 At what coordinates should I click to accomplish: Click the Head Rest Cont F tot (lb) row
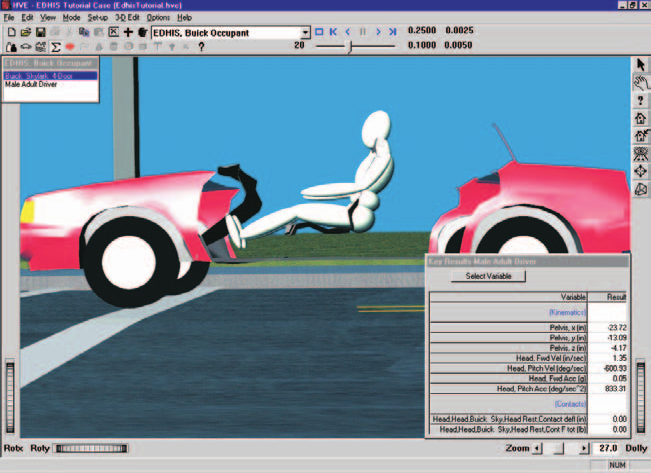point(529,429)
